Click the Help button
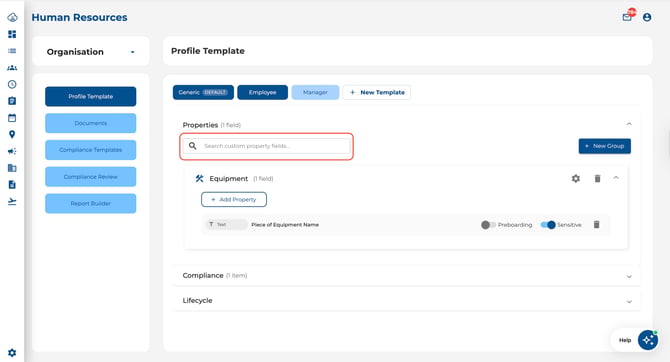This screenshot has width=670, height=362. [625, 340]
